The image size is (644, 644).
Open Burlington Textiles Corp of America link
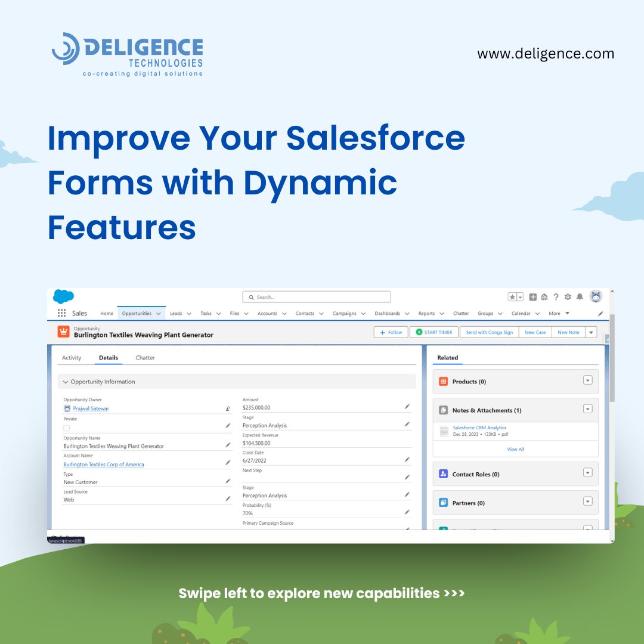104,465
